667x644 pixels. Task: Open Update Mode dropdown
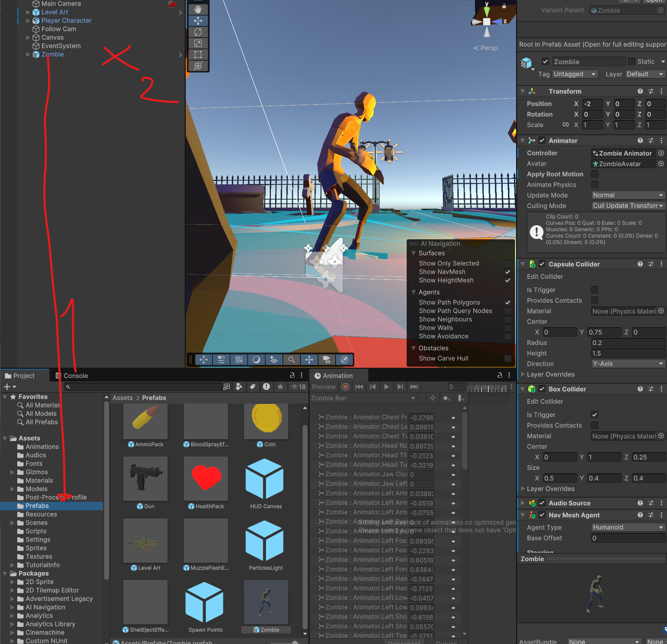point(628,195)
